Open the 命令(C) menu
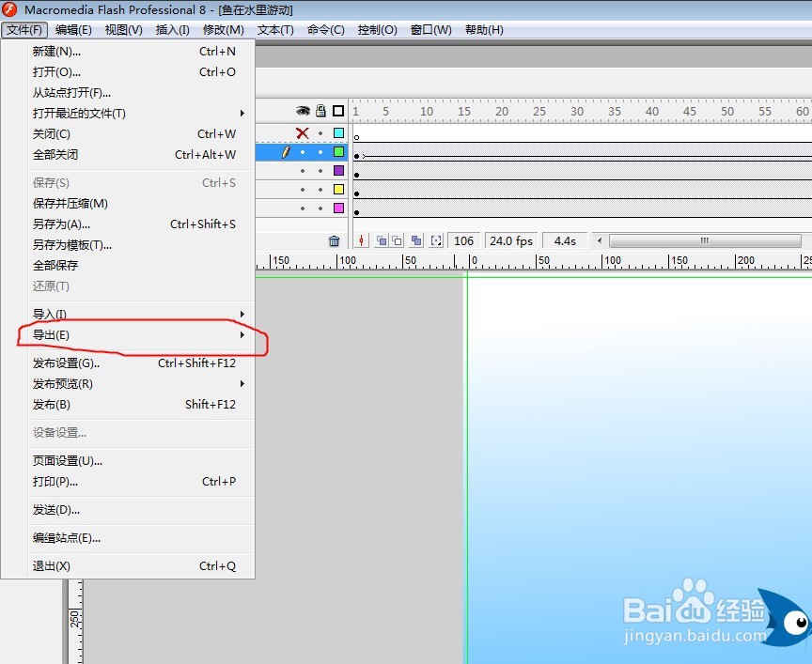This screenshot has width=812, height=664. (x=326, y=30)
